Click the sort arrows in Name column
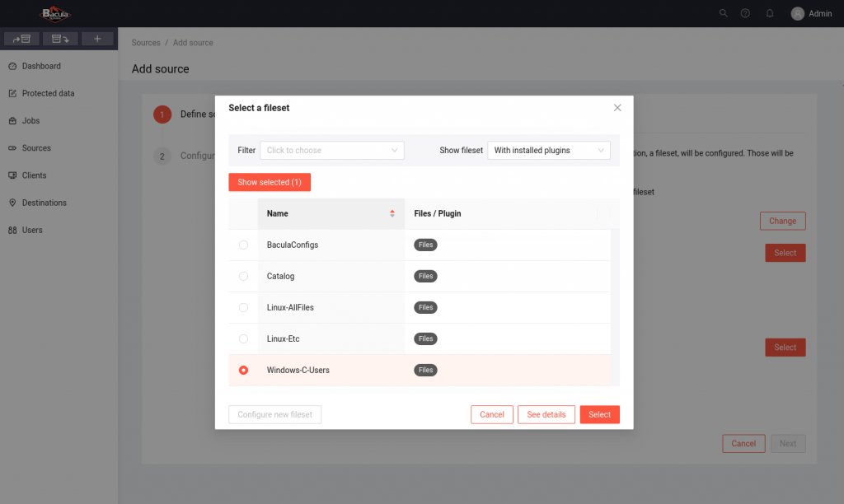 coord(392,214)
